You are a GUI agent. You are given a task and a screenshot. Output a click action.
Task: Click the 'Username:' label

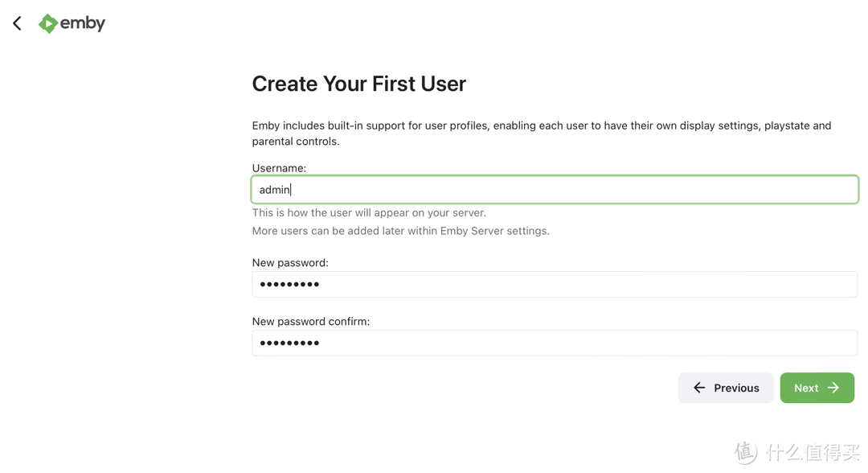(279, 168)
